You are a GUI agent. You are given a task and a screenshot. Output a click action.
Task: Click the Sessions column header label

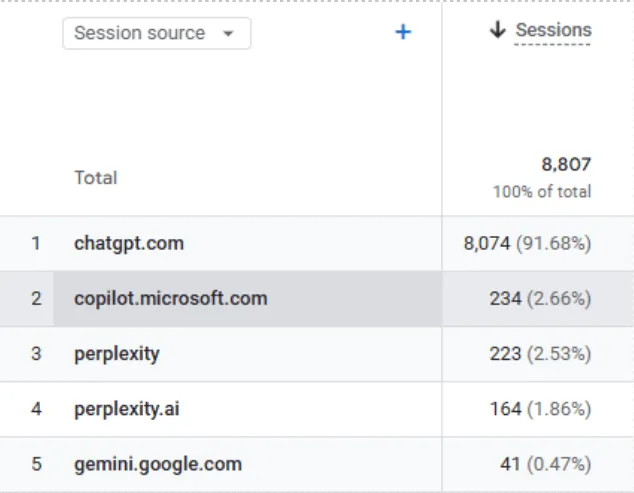tap(553, 31)
